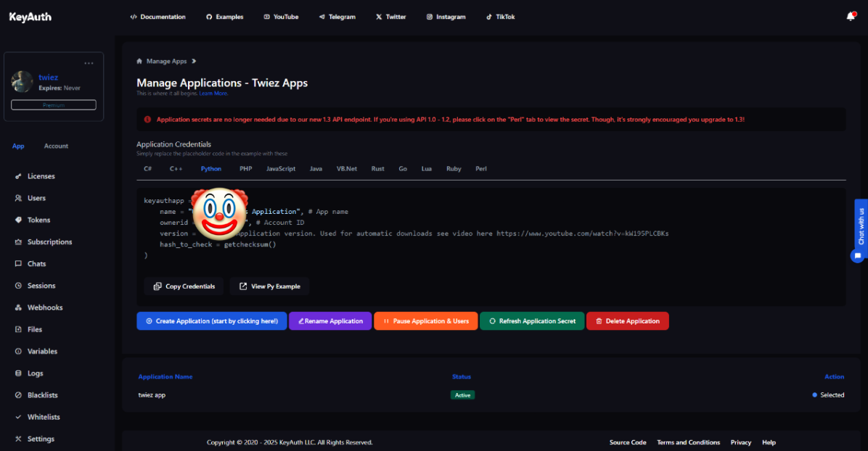The width and height of the screenshot is (868, 451).
Task: Click the Chat with us side tab
Action: pos(861,225)
